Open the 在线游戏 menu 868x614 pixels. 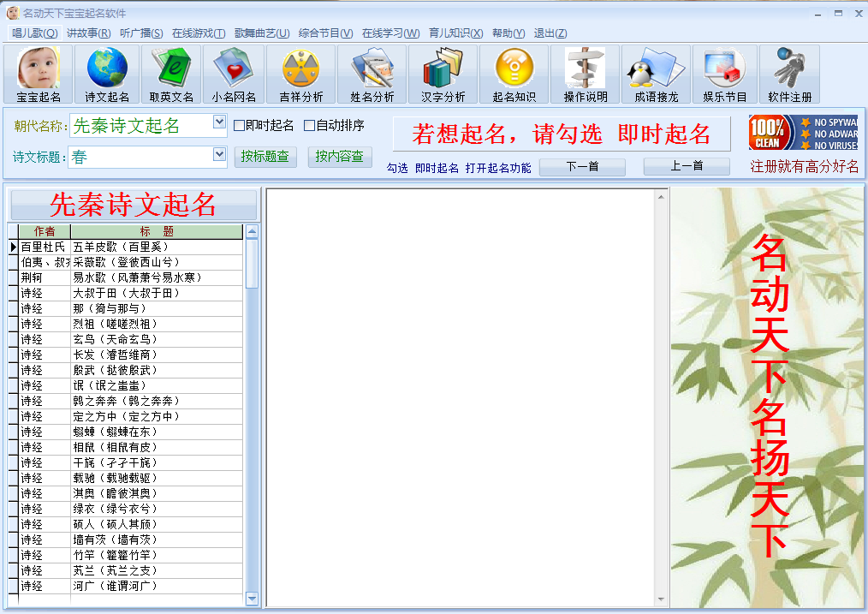(199, 33)
